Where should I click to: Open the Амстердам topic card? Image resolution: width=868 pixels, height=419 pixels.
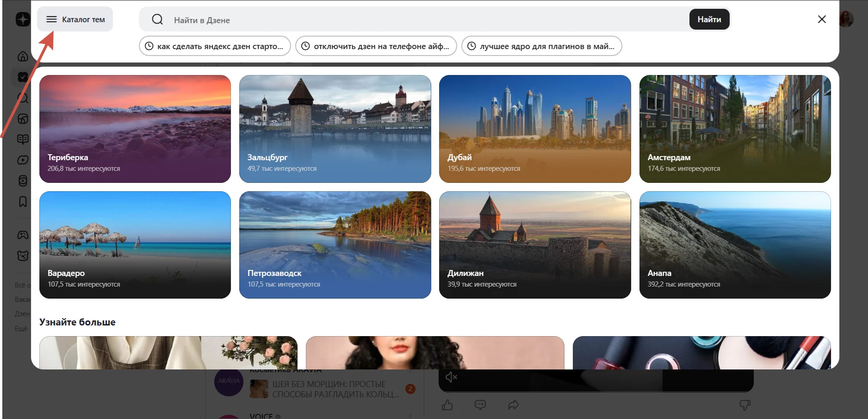[x=735, y=129]
